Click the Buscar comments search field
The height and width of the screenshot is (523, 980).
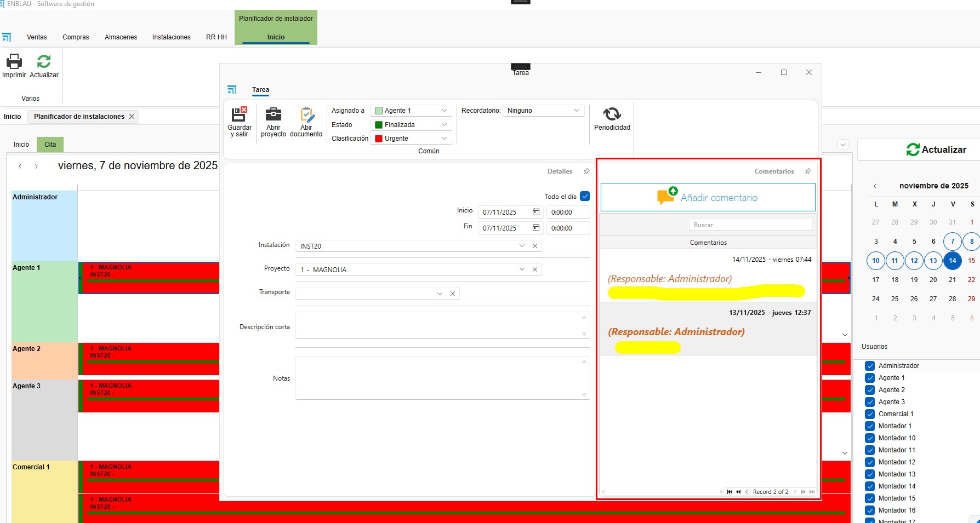(750, 225)
